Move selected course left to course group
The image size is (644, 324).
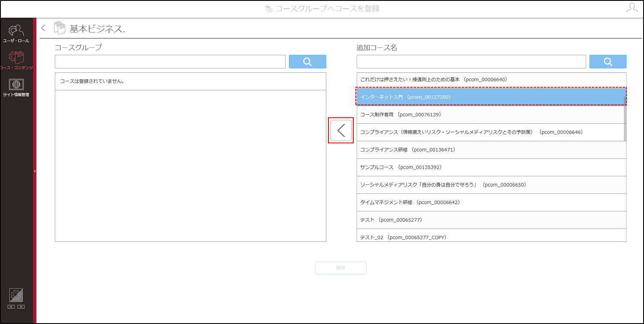pos(341,131)
